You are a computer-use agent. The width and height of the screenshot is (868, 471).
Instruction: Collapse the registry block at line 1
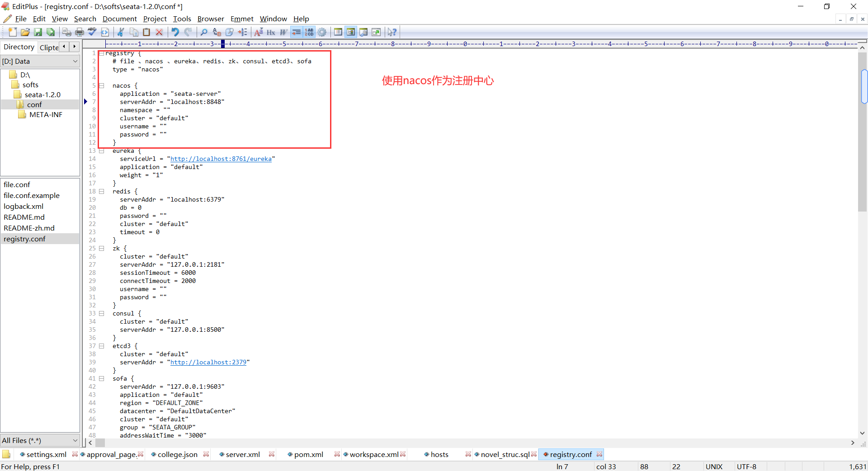pos(102,53)
